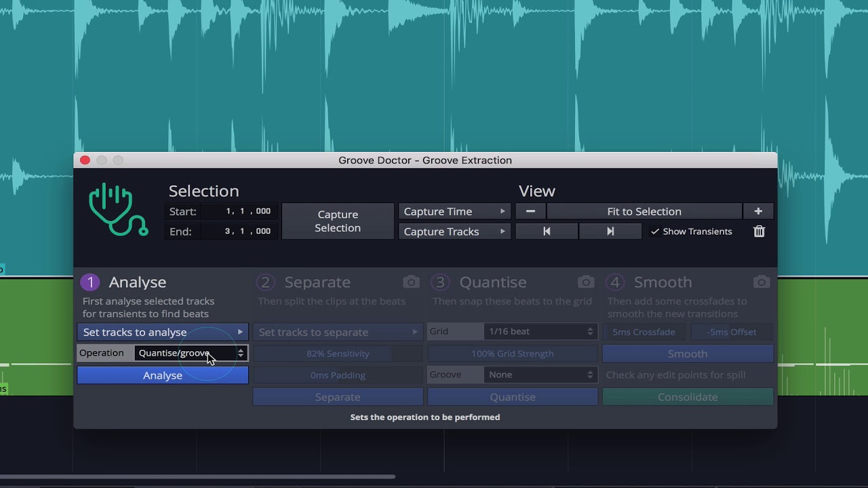Click the camera icon beside Quantise

click(586, 282)
